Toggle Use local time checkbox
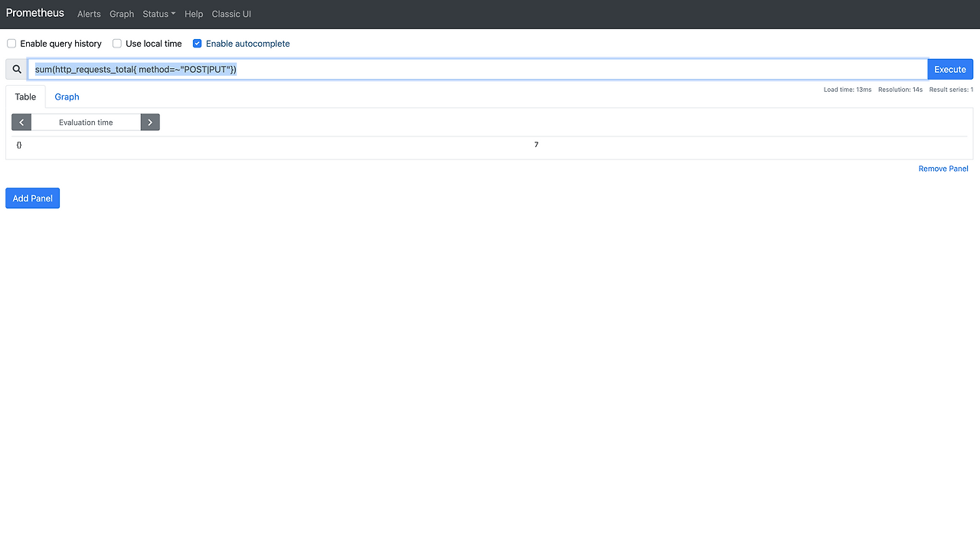 117,44
